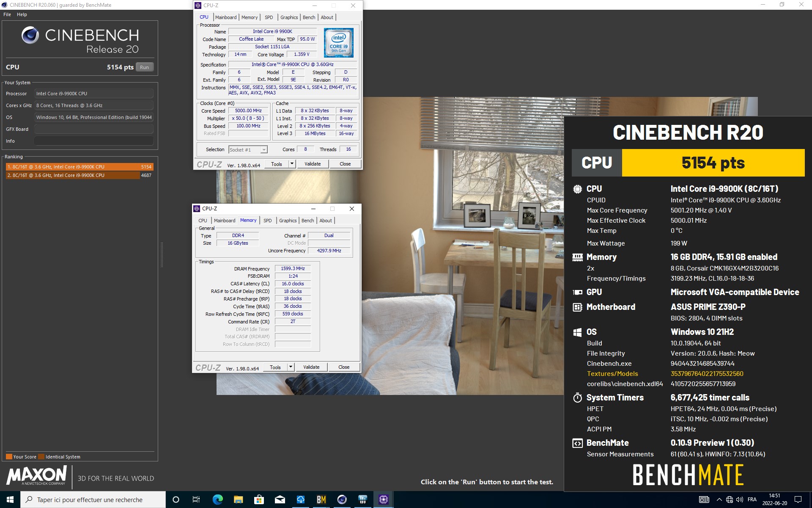This screenshot has width=812, height=508.
Task: Open the Bench tab in upper CPU-Z
Action: click(x=309, y=17)
